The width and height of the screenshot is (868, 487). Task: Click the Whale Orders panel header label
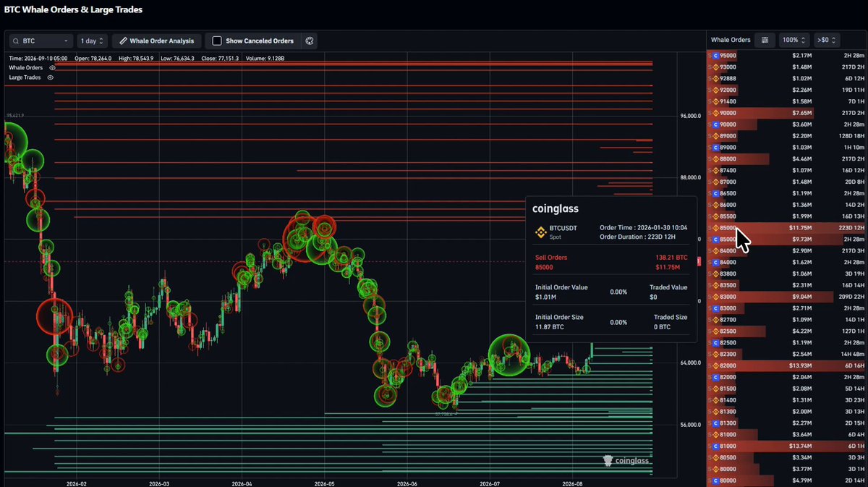pyautogui.click(x=731, y=40)
